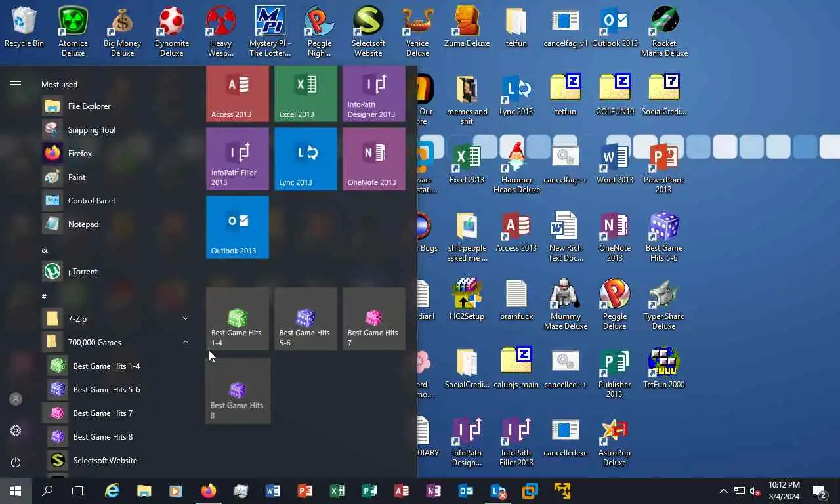The height and width of the screenshot is (504, 840).
Task: Select memes and shit folder on desktop
Action: 467,100
